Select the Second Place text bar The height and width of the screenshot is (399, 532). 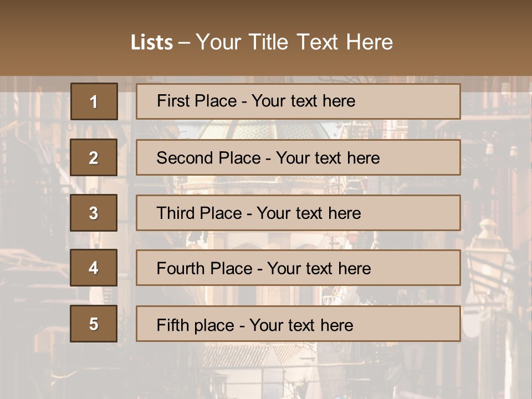pyautogui.click(x=298, y=157)
